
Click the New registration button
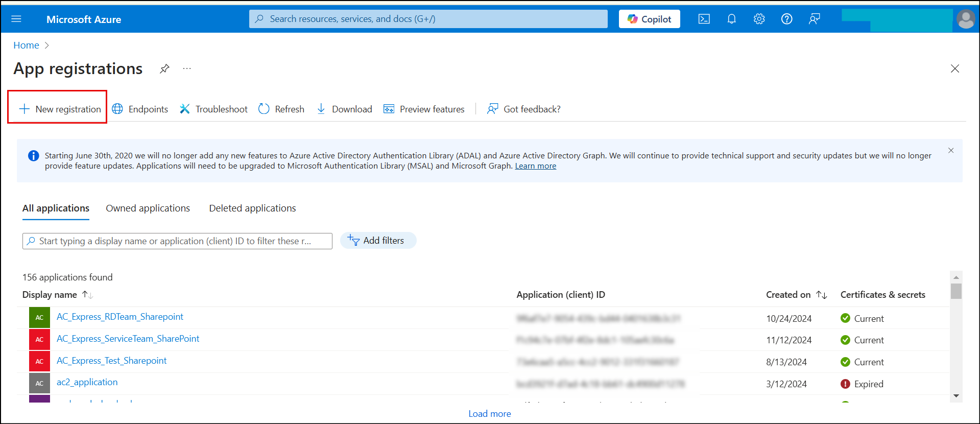click(x=60, y=109)
